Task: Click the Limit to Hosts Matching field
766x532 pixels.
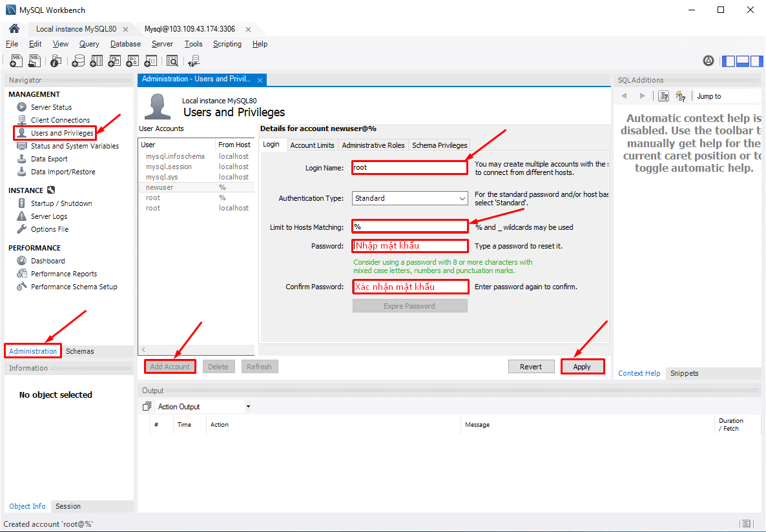Action: (409, 227)
